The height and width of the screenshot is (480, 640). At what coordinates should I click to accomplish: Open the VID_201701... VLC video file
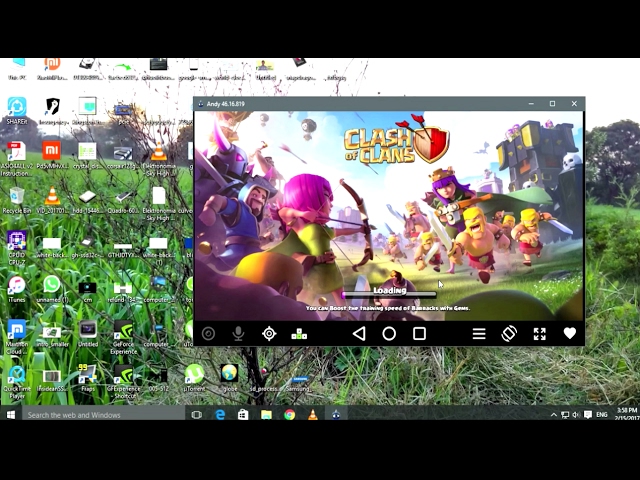(x=52, y=200)
